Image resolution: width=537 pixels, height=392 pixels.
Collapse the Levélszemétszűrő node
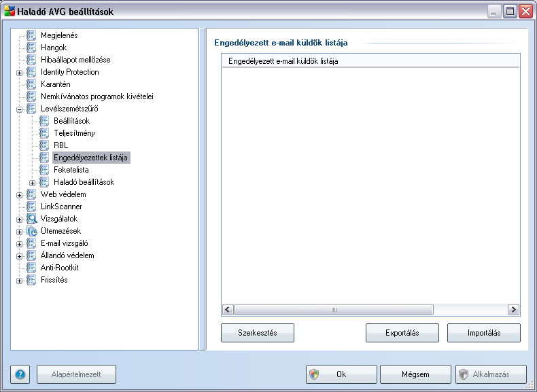[19, 109]
